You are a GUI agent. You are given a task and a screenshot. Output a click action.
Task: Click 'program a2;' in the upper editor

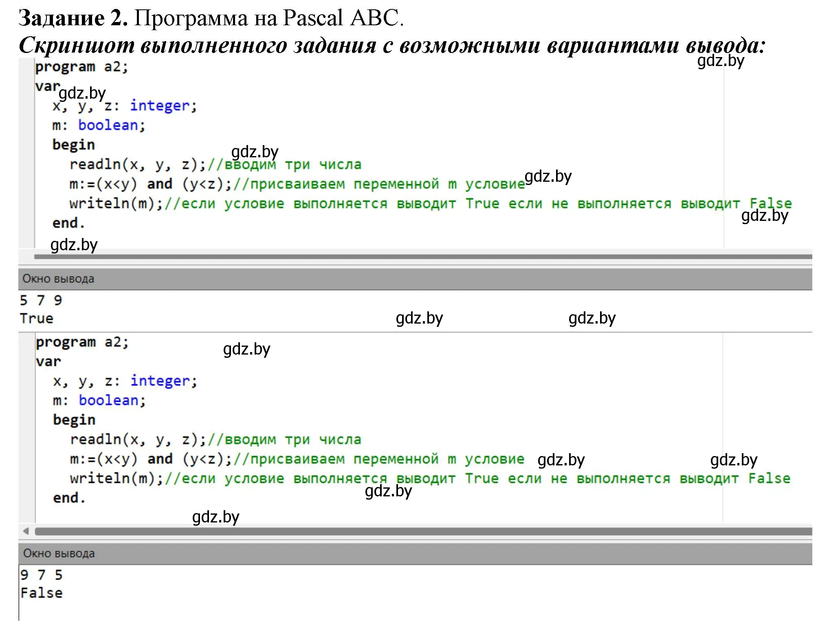[x=81, y=67]
